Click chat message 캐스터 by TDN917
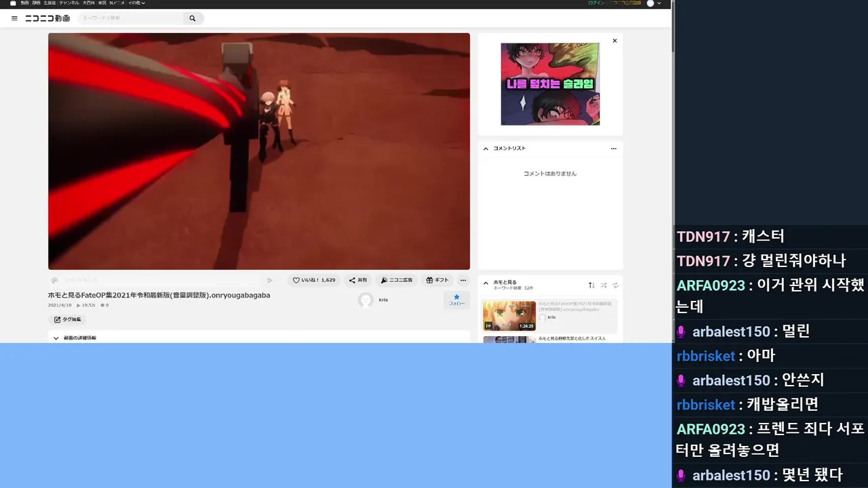 click(x=763, y=237)
